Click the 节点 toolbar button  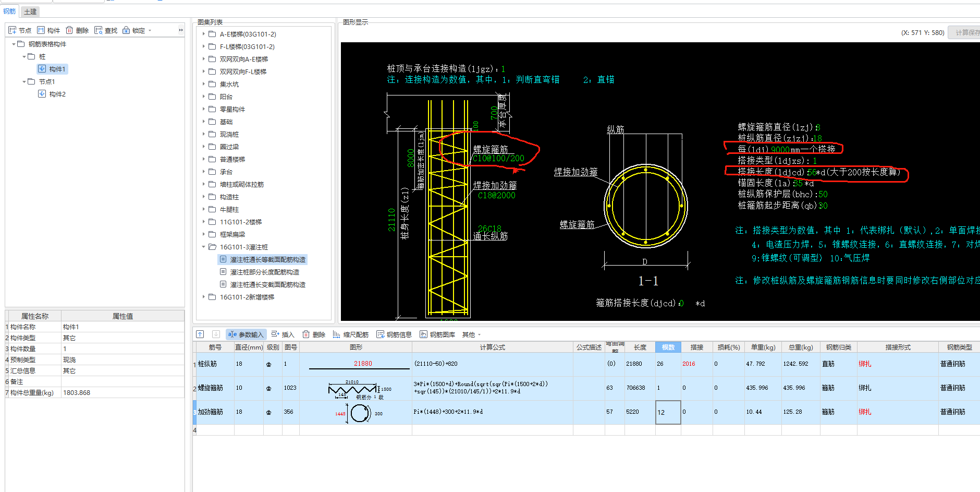coord(20,30)
